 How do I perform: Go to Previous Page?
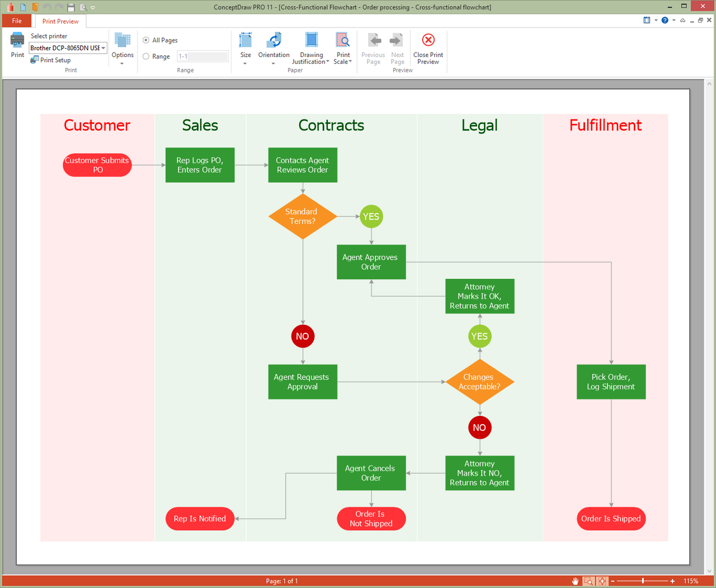tap(373, 48)
